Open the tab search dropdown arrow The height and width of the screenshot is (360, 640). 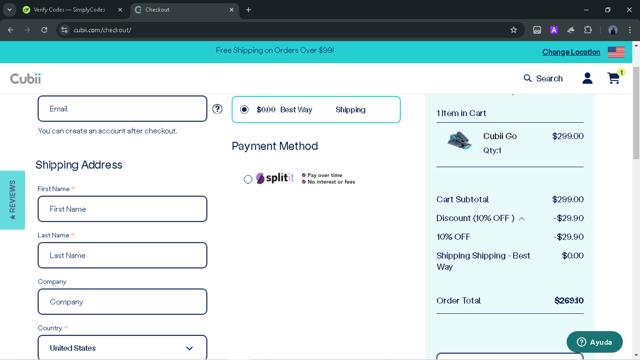tap(9, 10)
